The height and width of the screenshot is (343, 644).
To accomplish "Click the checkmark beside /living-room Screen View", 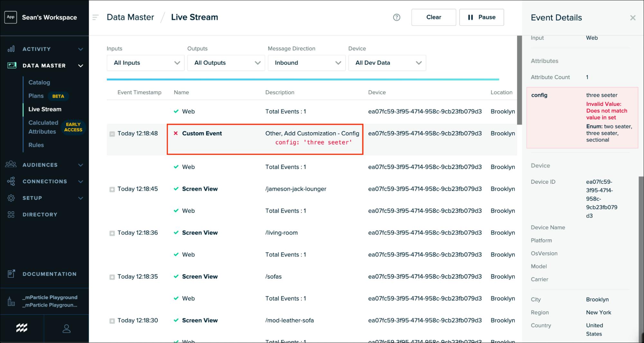I will (176, 233).
